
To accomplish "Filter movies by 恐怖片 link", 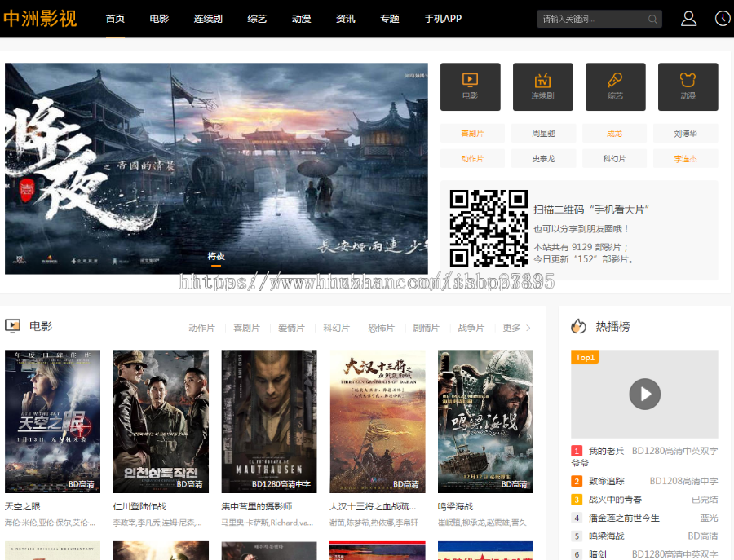I will [381, 328].
